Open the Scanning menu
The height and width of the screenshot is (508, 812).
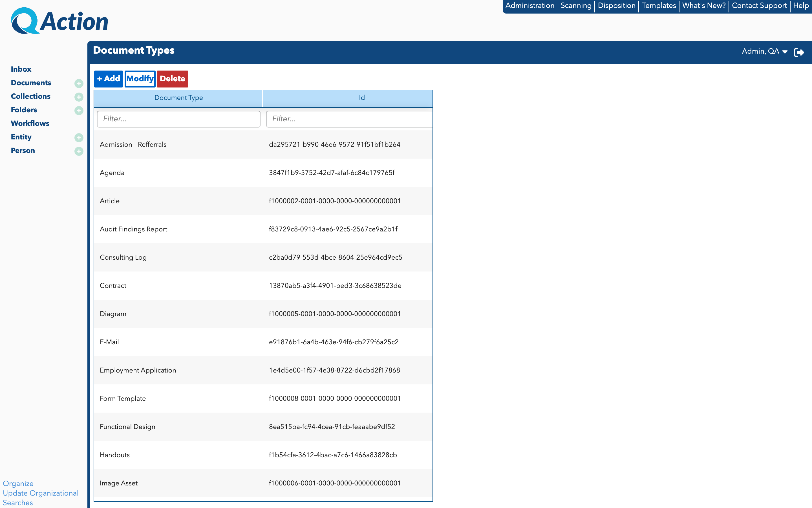(576, 6)
